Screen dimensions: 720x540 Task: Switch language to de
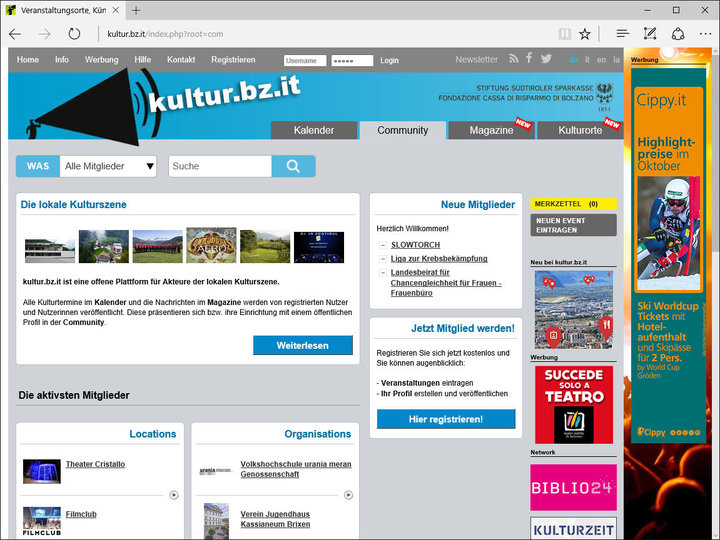tap(573, 60)
